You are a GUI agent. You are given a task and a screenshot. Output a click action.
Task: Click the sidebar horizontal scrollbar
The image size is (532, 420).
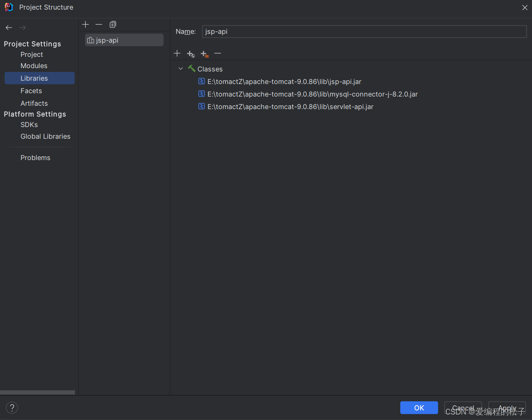tap(37, 392)
